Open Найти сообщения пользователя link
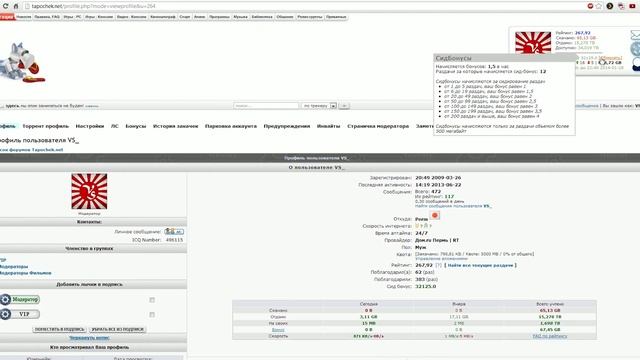The image size is (640, 360). [453, 206]
